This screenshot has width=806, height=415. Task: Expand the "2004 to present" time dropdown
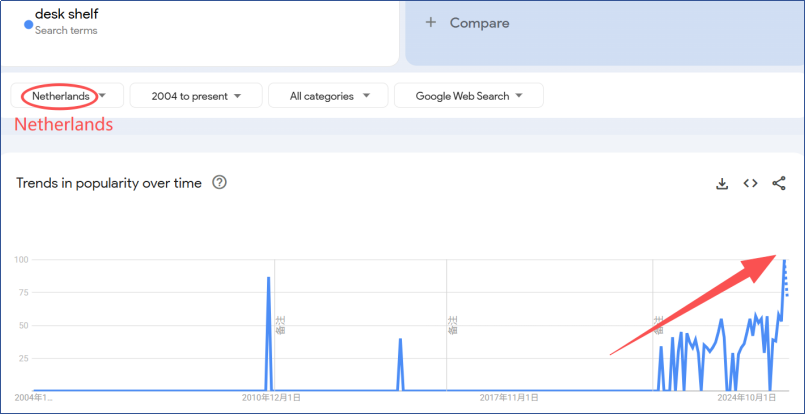[196, 96]
